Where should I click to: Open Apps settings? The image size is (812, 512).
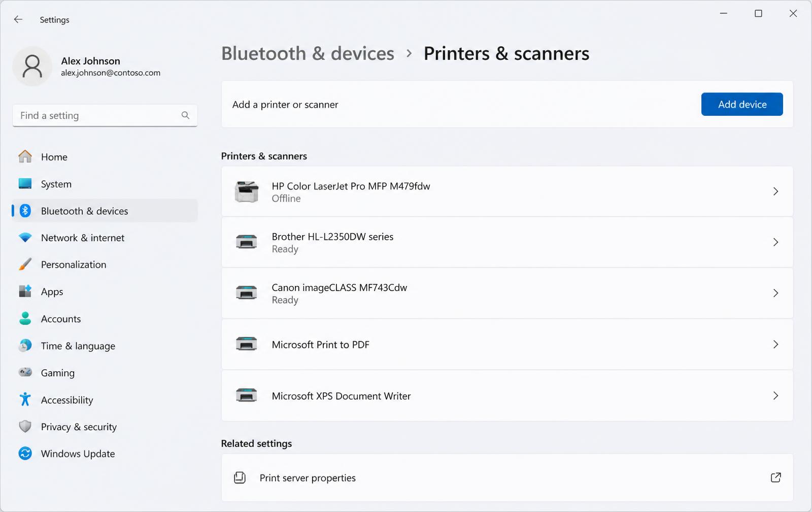click(x=105, y=292)
